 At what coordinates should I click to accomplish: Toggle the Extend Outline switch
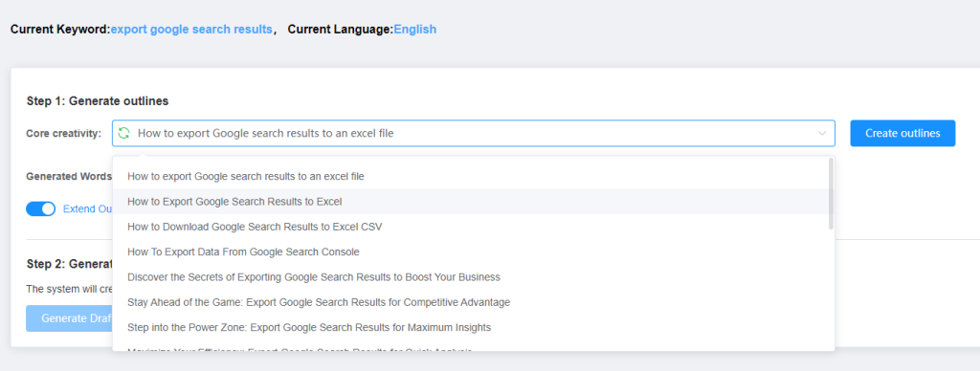point(40,208)
